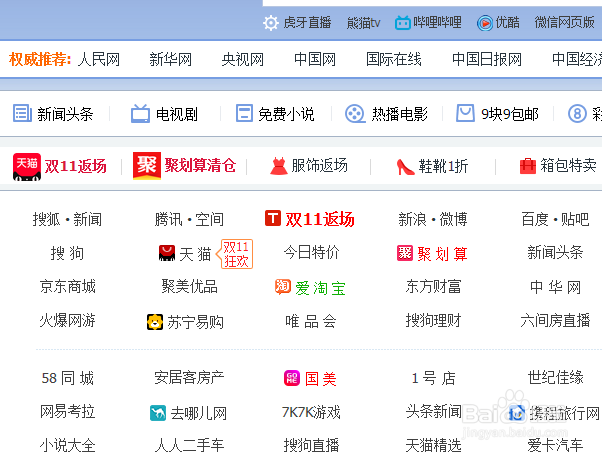Viewport: 602px width, 454px height.
Task: Click the 携程旅行网 dolphin icon
Action: (517, 413)
